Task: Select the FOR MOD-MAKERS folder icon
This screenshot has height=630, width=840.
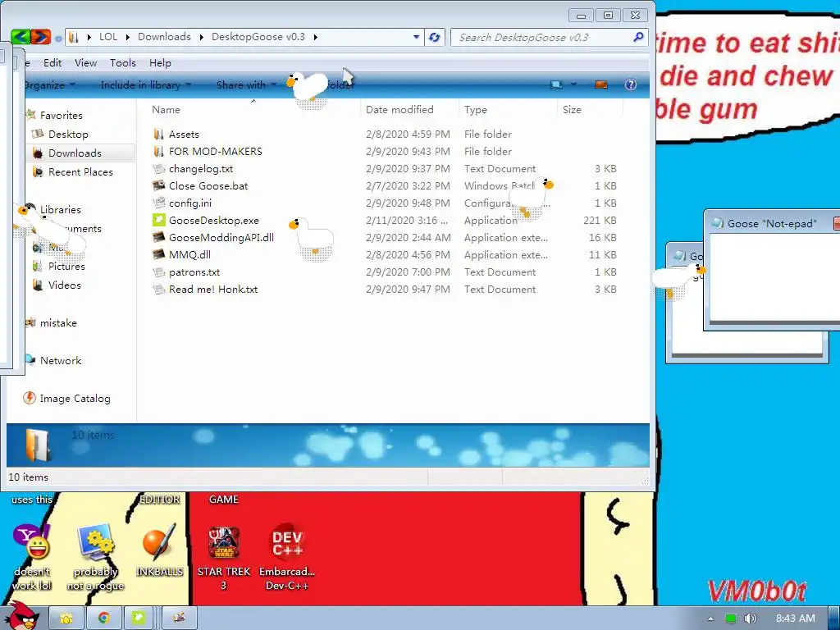Action: click(158, 151)
